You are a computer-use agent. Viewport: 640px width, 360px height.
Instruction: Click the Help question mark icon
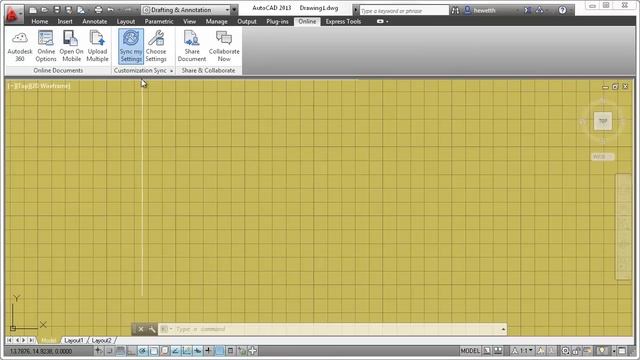[562, 10]
